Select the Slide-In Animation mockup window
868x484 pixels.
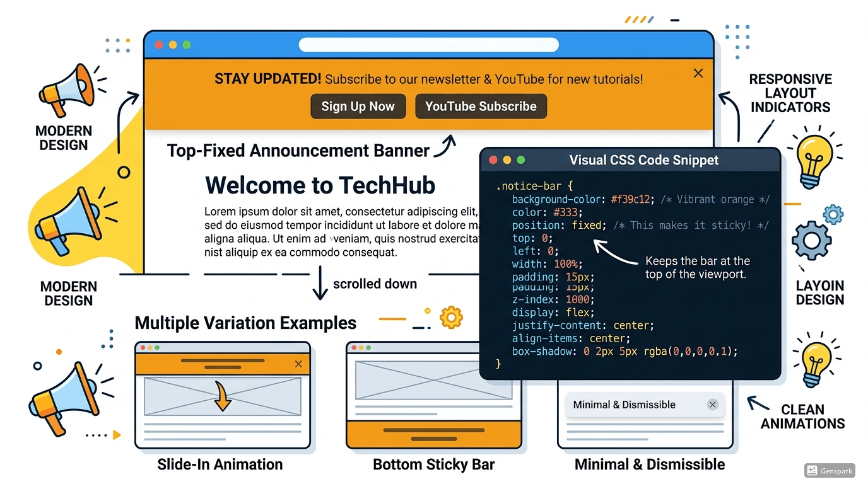click(x=223, y=395)
